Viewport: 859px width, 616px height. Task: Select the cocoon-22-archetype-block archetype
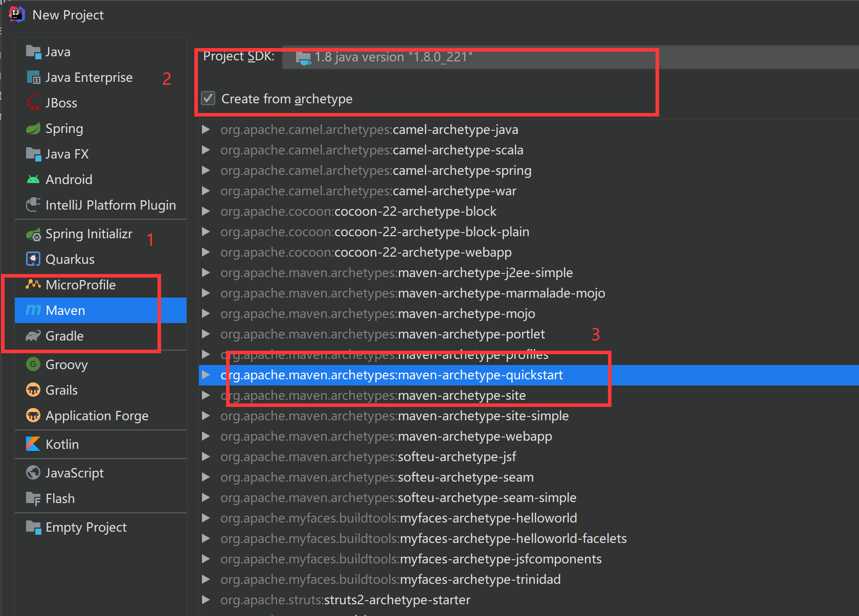(x=529, y=211)
